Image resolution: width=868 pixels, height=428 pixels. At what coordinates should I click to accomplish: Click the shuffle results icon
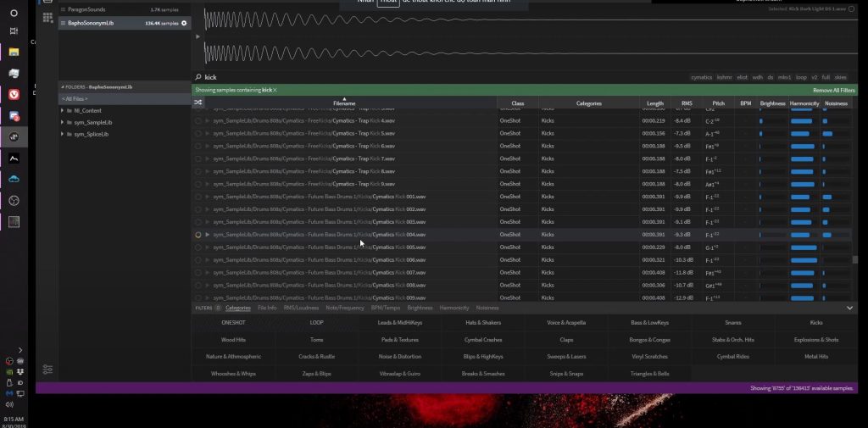pyautogui.click(x=198, y=103)
